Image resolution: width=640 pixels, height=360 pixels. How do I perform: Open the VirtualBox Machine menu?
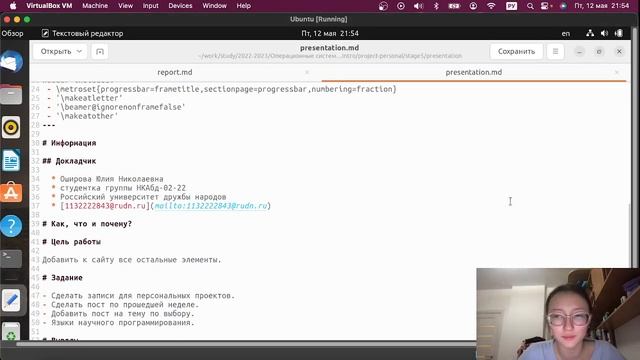tap(95, 6)
